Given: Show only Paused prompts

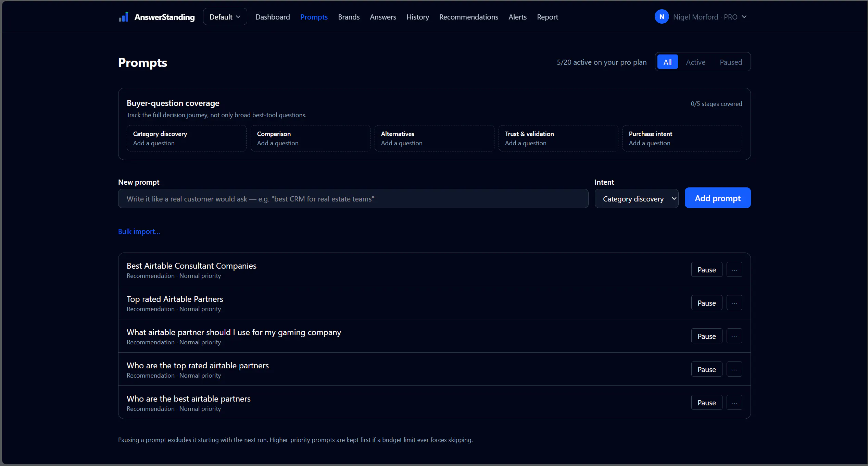Looking at the screenshot, I should click(x=731, y=62).
